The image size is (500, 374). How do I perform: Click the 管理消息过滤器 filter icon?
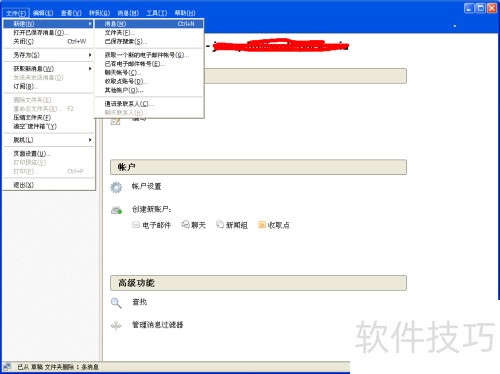coord(116,326)
